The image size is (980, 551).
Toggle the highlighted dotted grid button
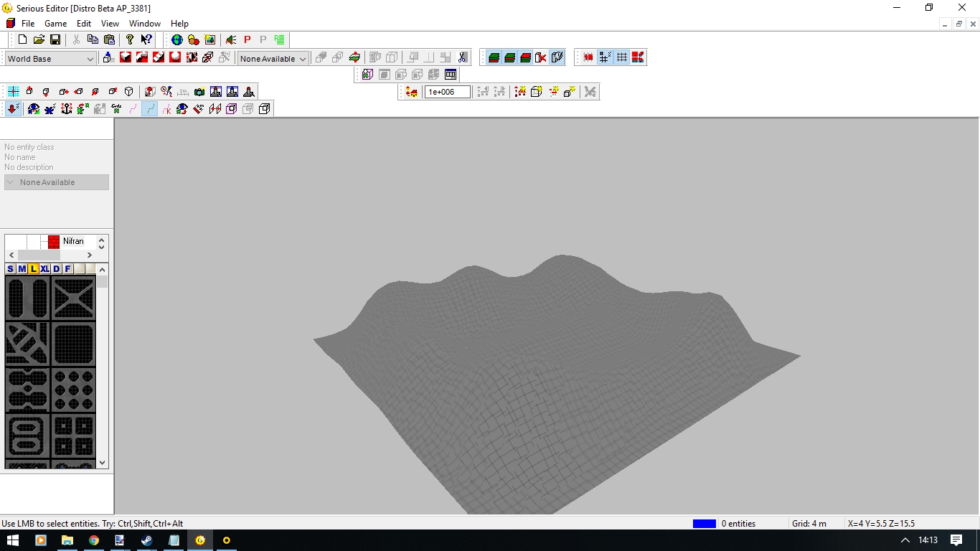click(x=621, y=57)
